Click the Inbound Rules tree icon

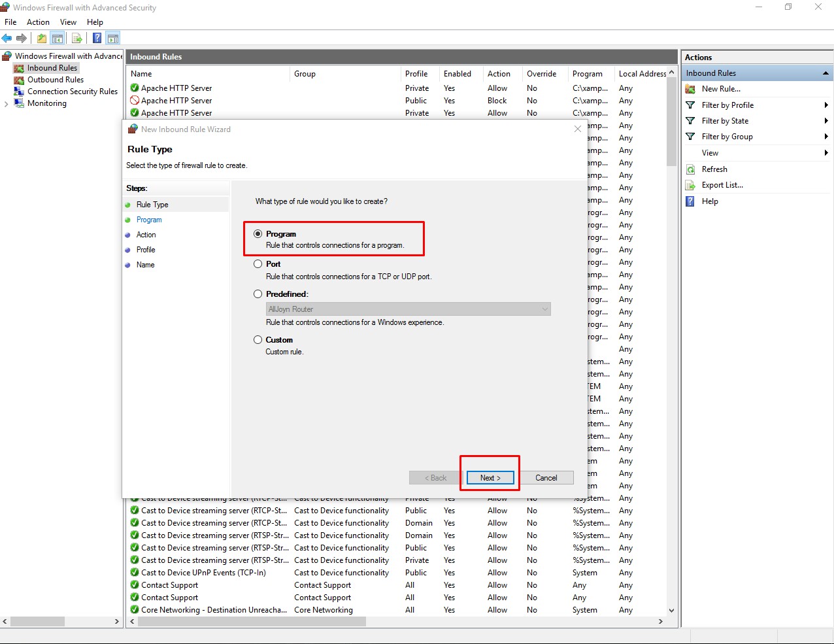tap(19, 68)
